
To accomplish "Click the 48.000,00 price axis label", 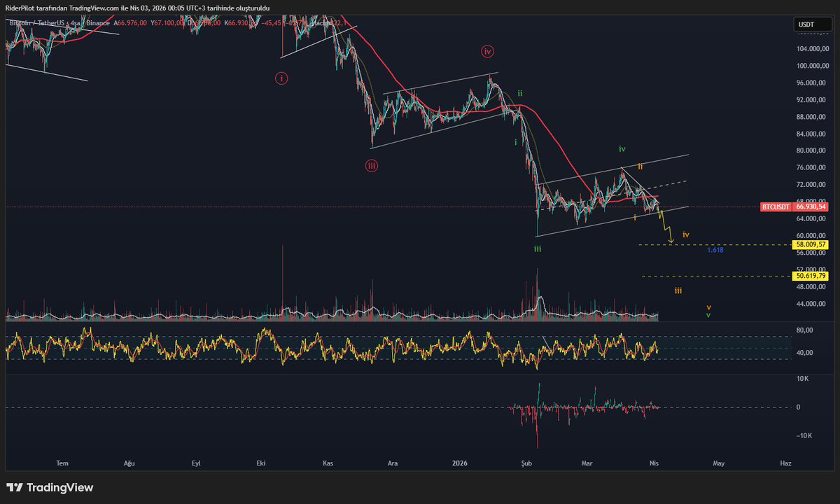I will (813, 286).
